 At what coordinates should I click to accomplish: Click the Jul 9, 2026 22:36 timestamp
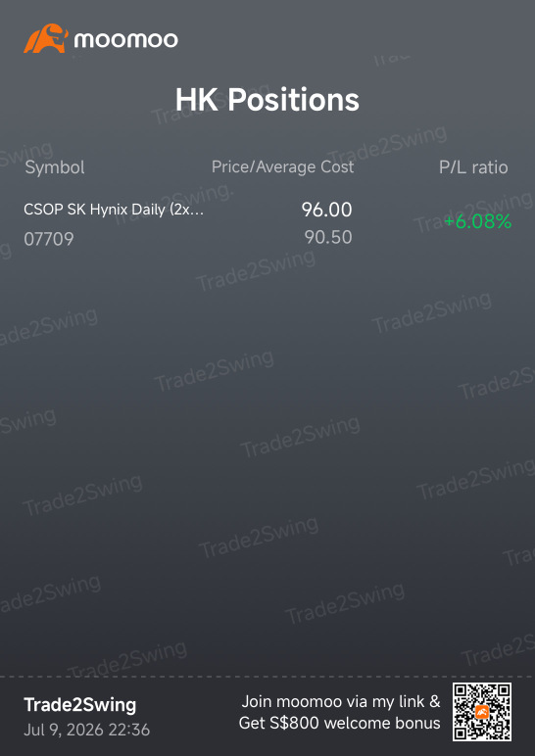pyautogui.click(x=87, y=730)
